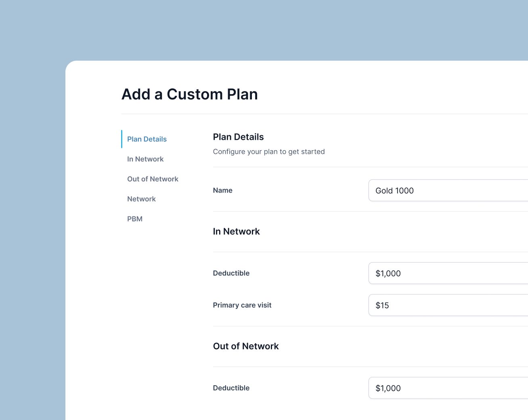Click the Name field label
The image size is (528, 420).
click(222, 190)
